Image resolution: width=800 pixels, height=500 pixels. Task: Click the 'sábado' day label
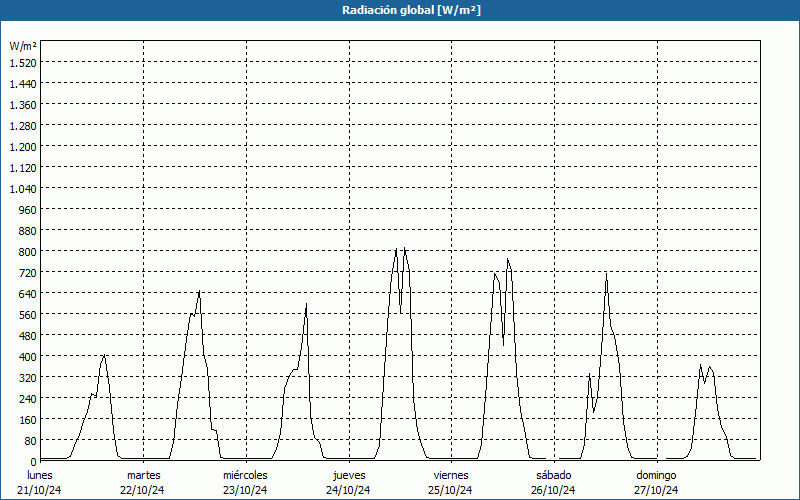tap(554, 475)
